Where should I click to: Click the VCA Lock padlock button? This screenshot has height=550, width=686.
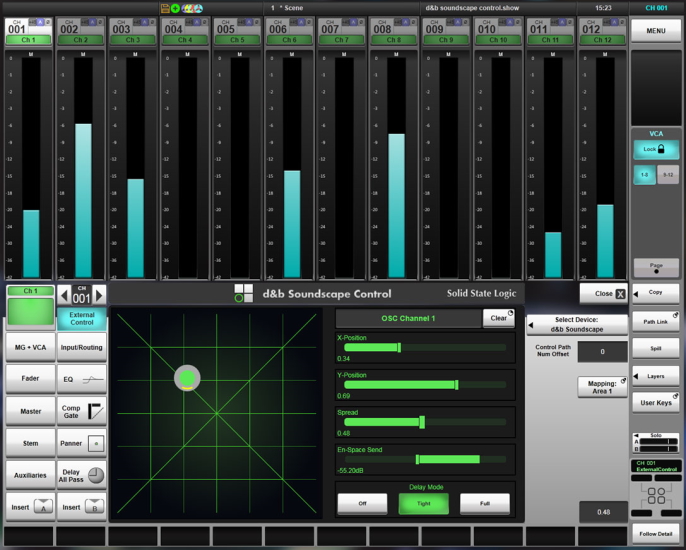(655, 149)
